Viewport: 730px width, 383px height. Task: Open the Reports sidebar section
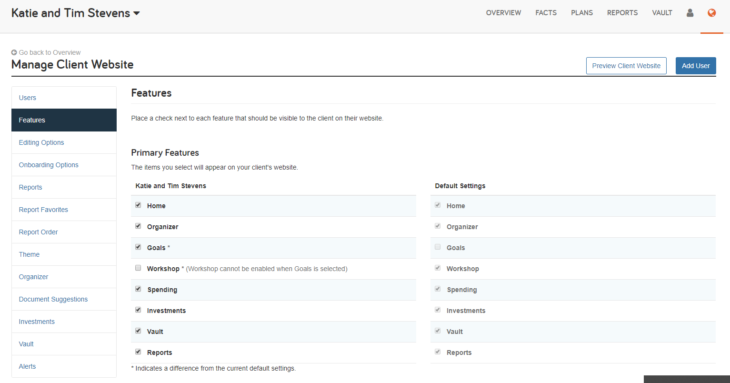[64, 187]
